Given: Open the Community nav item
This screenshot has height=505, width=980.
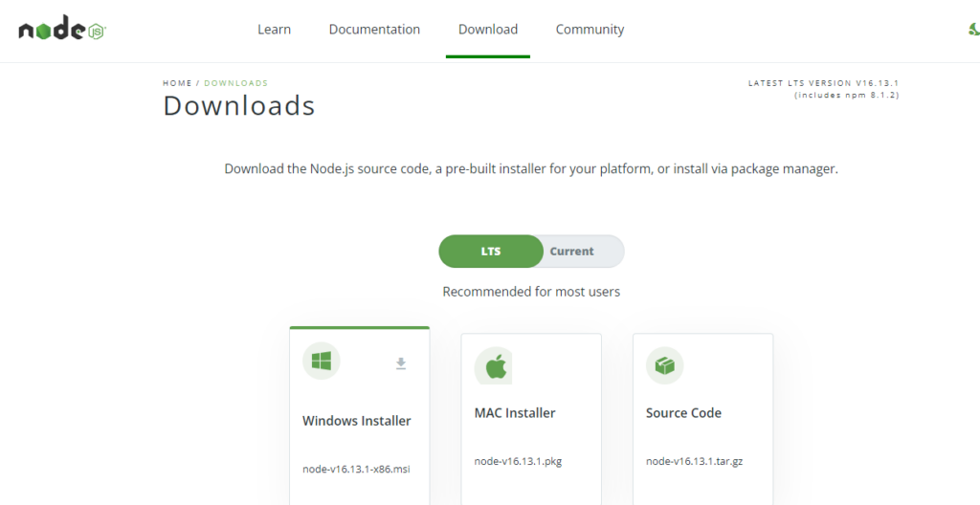Looking at the screenshot, I should pos(590,30).
